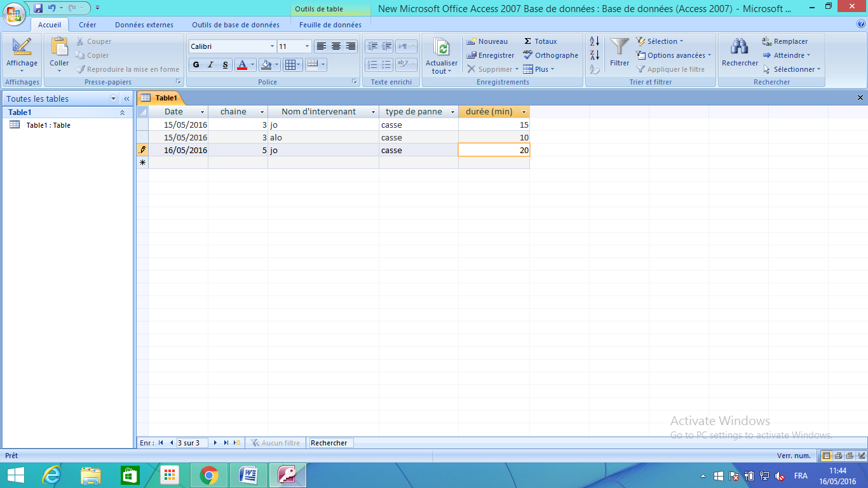Click Remplacer button
This screenshot has width=868, height=488.
(785, 41)
